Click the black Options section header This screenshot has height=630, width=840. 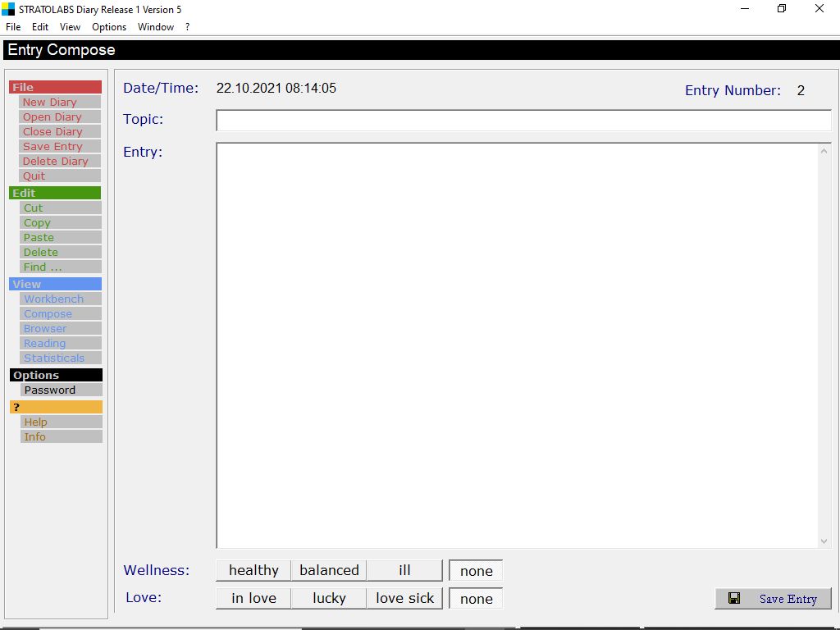pos(56,375)
